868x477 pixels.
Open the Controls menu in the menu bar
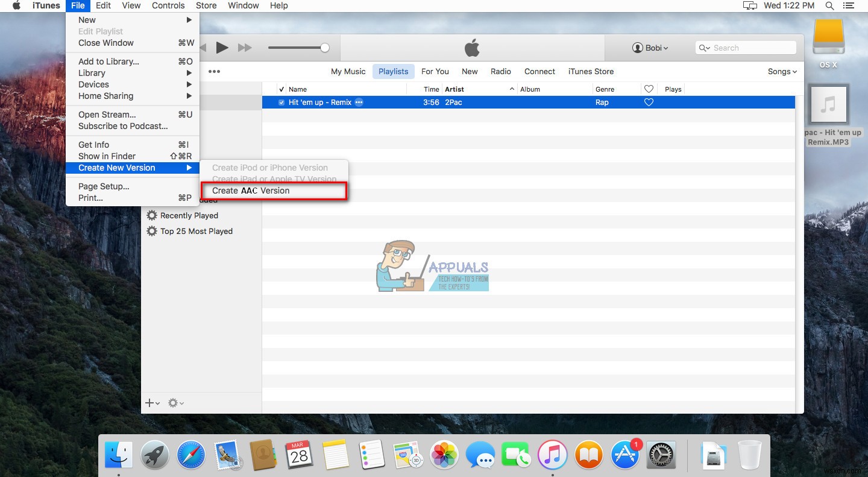click(168, 5)
